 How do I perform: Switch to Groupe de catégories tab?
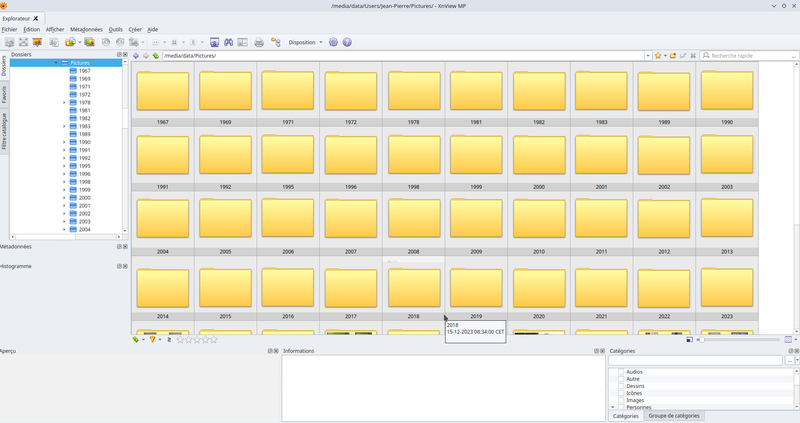(x=674, y=416)
